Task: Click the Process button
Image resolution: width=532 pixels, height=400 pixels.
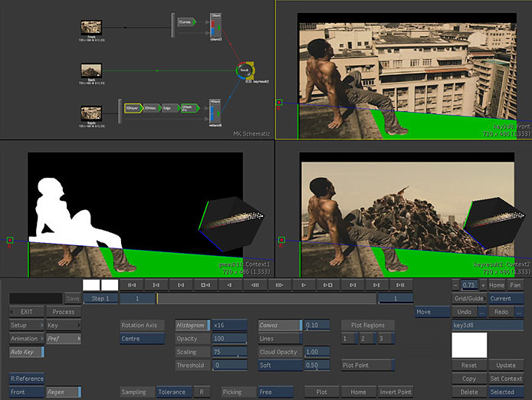Action: (64, 312)
